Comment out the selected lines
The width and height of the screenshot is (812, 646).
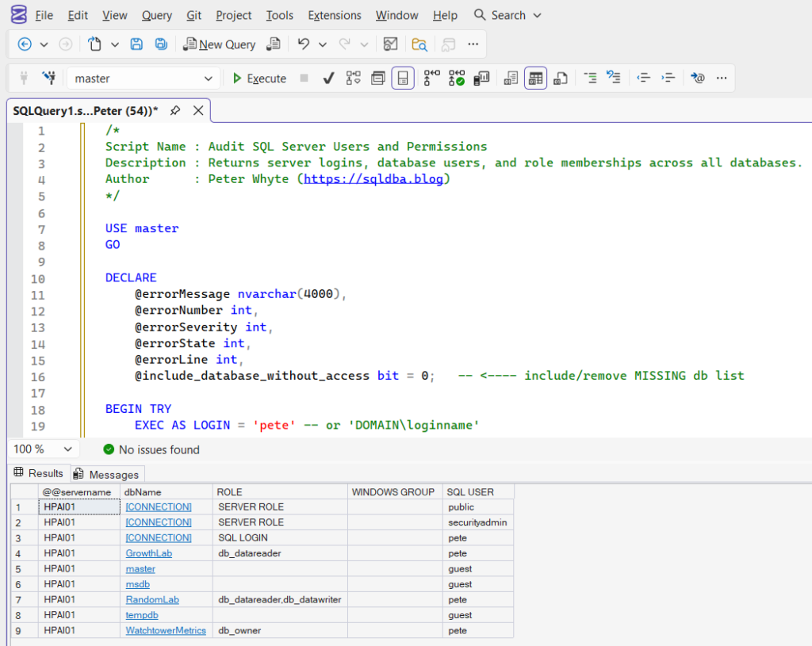pyautogui.click(x=592, y=78)
